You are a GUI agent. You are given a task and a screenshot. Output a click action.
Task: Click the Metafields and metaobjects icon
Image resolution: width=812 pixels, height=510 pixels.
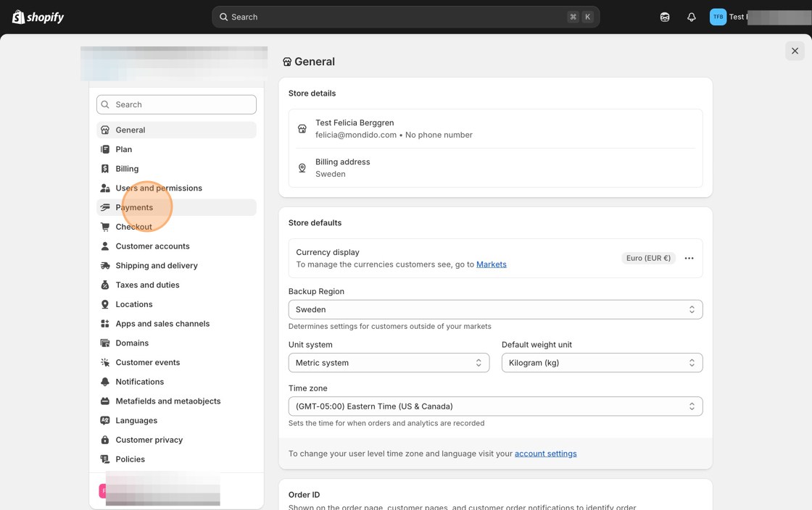pyautogui.click(x=105, y=401)
